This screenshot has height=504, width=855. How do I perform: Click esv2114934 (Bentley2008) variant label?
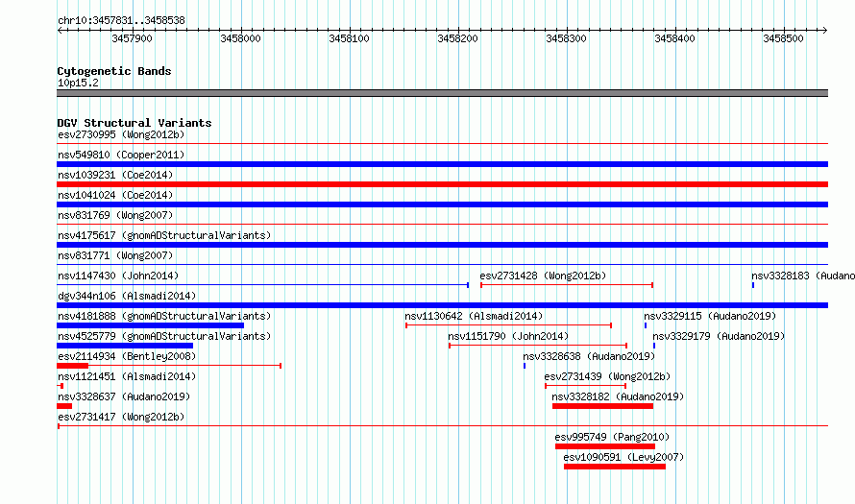point(127,356)
